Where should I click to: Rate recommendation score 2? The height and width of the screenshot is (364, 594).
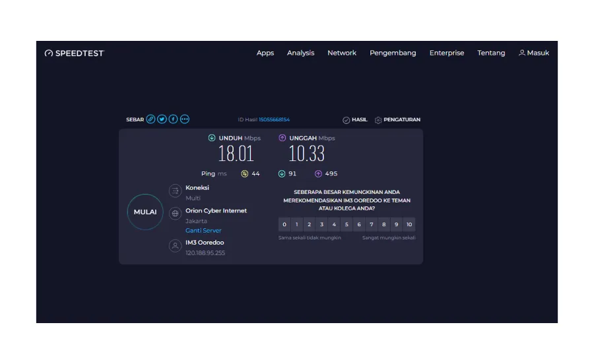[x=309, y=224]
